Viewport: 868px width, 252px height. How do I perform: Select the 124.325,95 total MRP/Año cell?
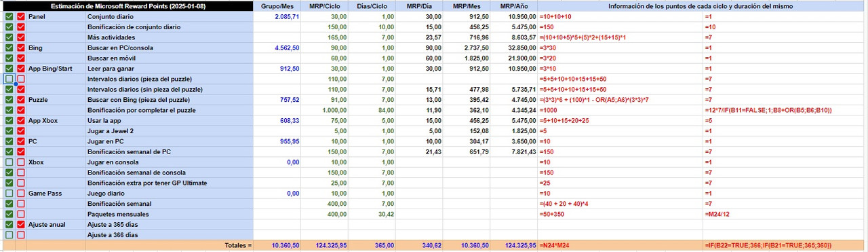[x=515, y=245]
